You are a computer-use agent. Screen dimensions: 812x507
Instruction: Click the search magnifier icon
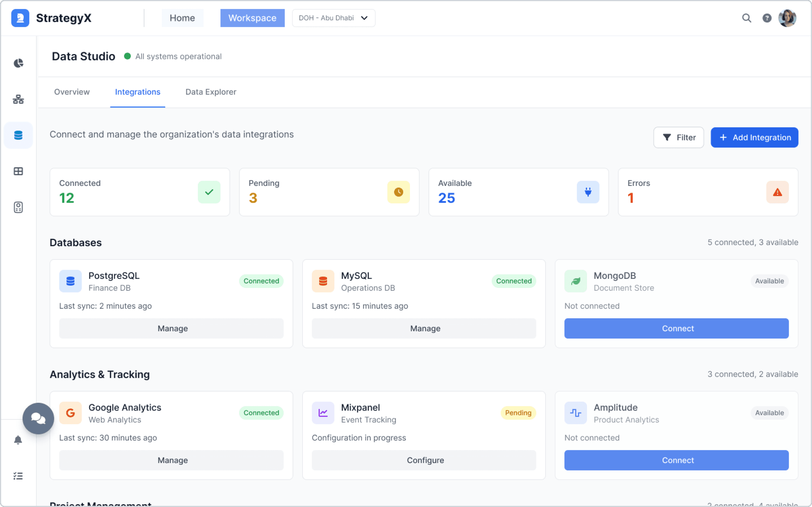point(746,18)
